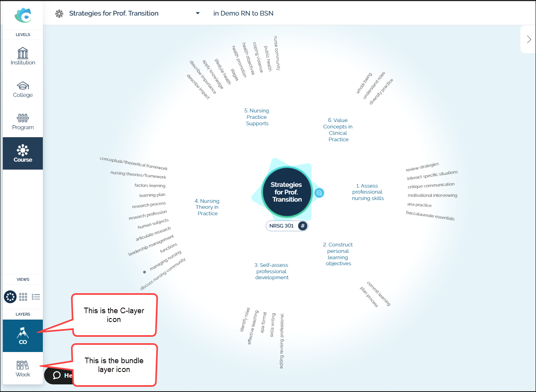536x392 pixels.
Task: Select the College level icon
Action: point(22,89)
